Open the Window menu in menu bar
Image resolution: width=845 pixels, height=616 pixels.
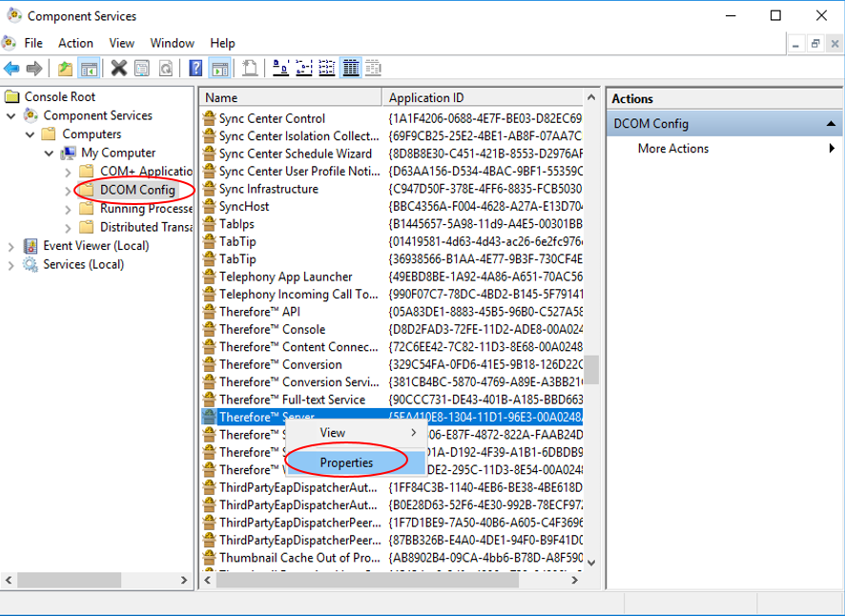pos(172,43)
